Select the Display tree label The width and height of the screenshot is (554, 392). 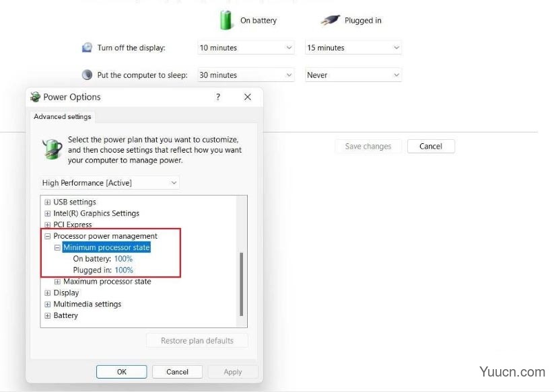tap(66, 292)
